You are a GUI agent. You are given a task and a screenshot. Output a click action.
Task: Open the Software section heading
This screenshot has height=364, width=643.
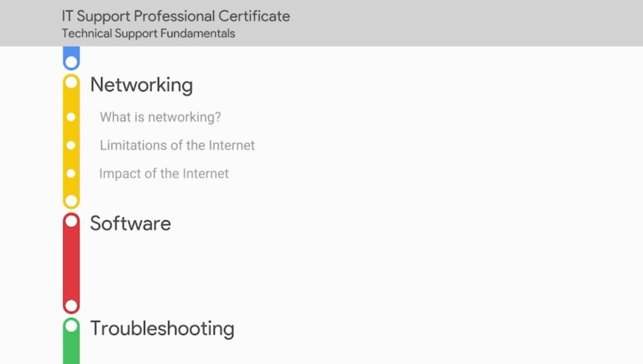130,223
